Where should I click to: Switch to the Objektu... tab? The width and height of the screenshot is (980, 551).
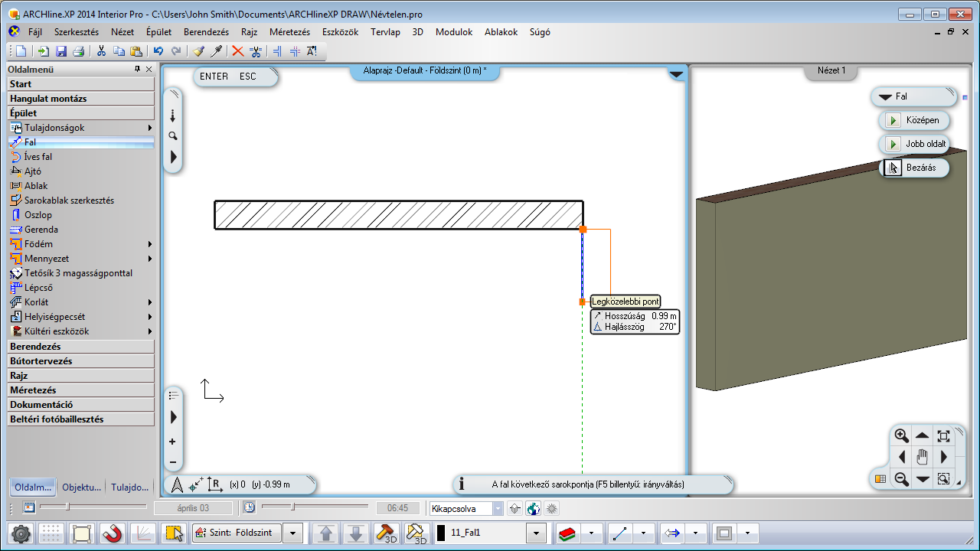[x=81, y=487]
